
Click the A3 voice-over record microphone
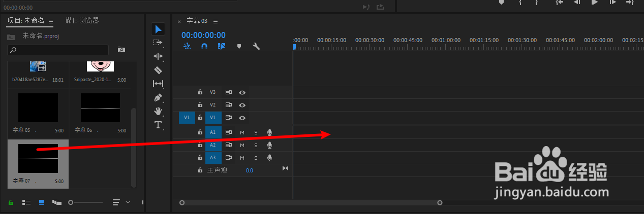[269, 158]
